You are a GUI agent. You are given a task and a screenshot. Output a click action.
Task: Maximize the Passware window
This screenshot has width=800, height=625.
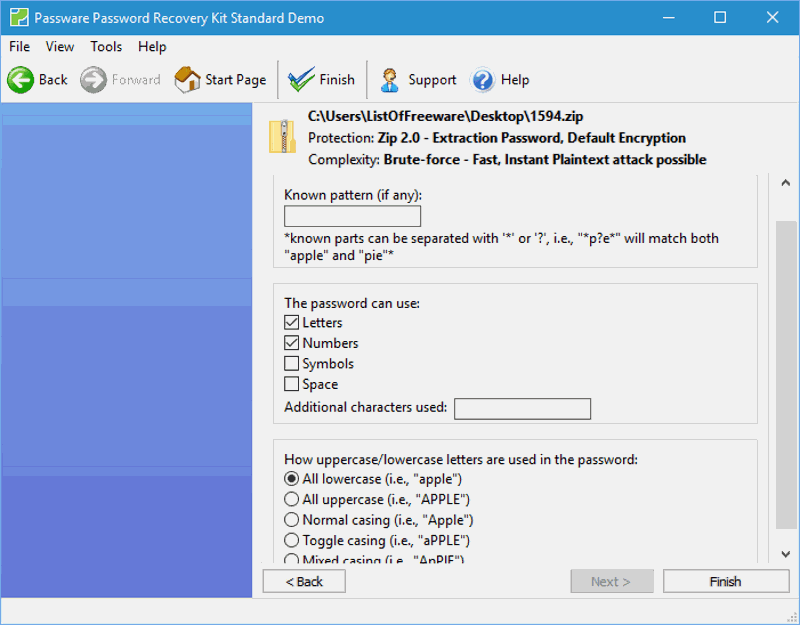pos(720,17)
